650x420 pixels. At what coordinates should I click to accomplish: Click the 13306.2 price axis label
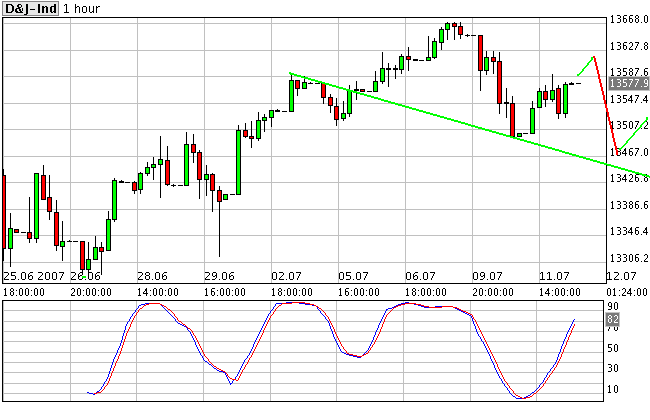click(628, 258)
